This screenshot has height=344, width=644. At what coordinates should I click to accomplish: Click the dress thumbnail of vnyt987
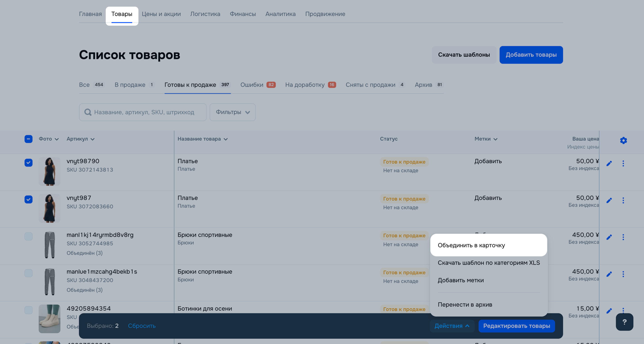point(50,208)
